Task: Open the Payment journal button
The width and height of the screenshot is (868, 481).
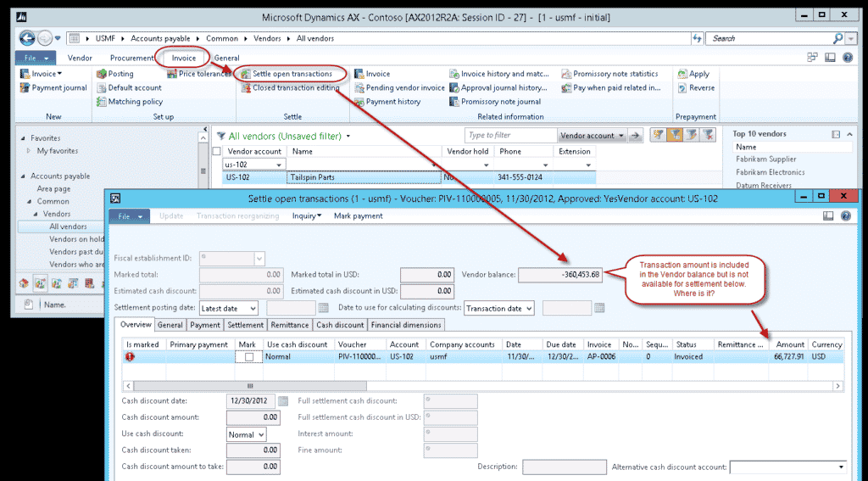Action: [x=53, y=87]
